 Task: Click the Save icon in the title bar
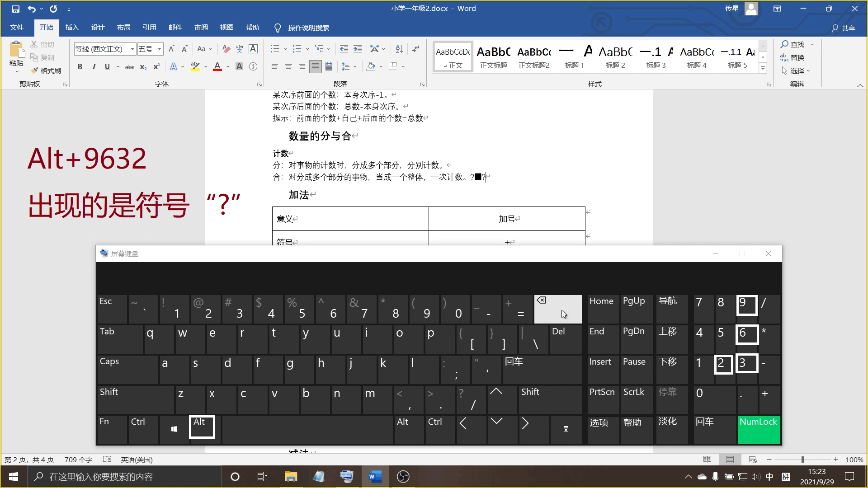pos(16,9)
